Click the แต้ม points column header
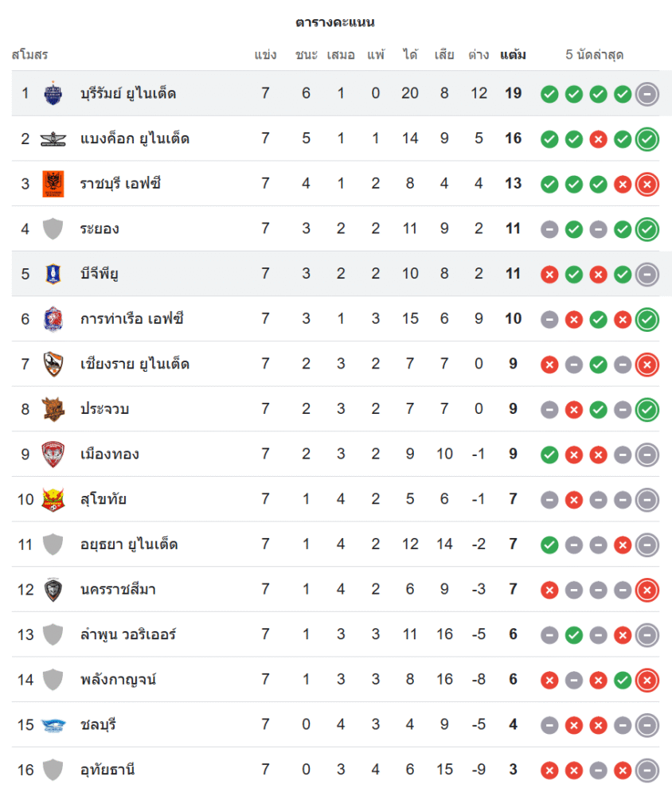Screen dimensions: 672x796 [x=513, y=55]
